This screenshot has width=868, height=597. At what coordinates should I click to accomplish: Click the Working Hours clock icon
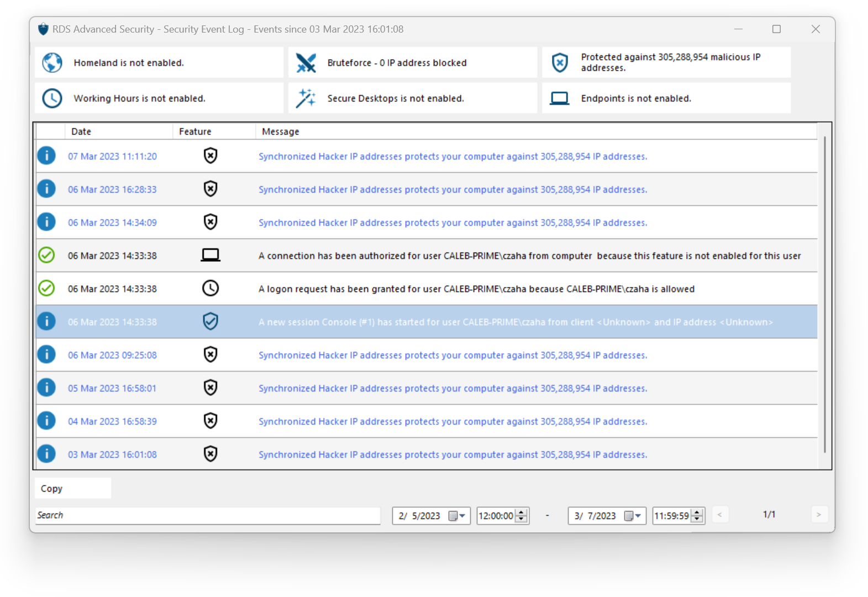52,98
